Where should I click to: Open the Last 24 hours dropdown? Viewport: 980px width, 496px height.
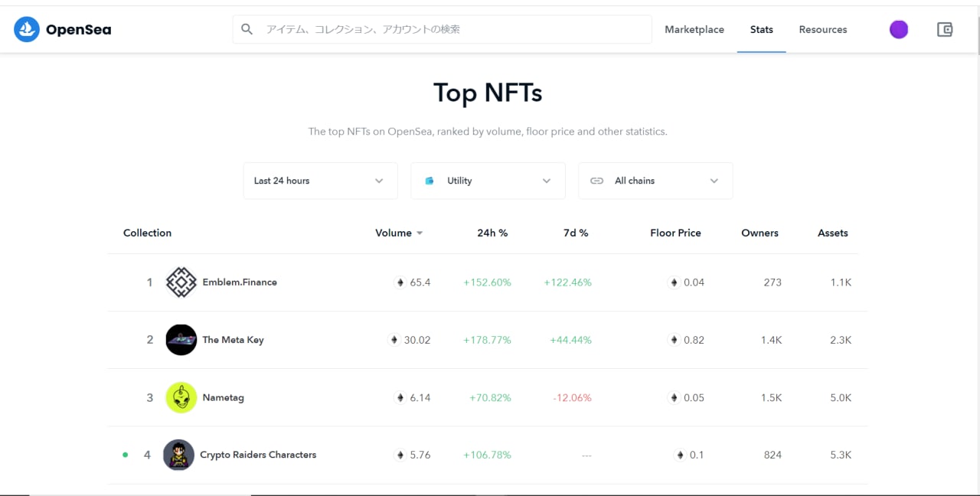point(320,181)
